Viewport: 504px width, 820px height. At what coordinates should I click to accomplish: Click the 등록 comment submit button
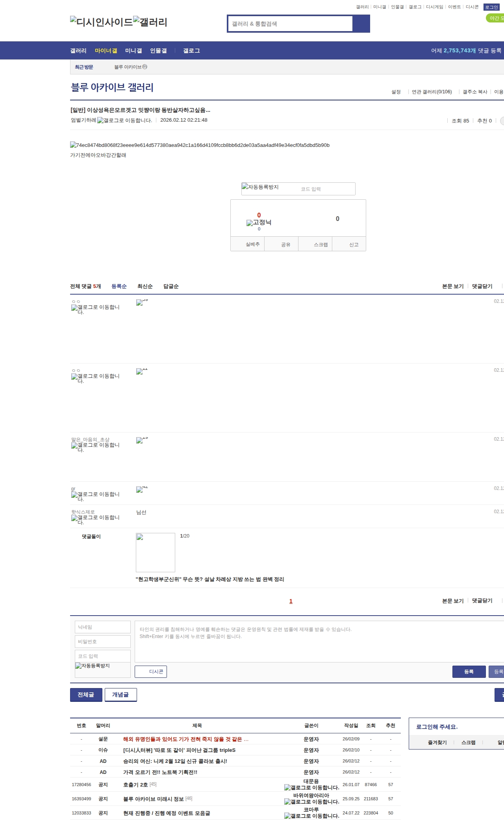pyautogui.click(x=469, y=672)
